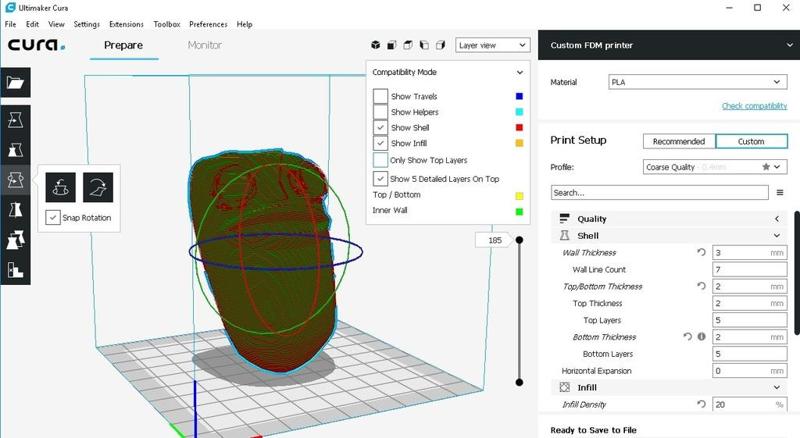800x438 pixels.
Task: Click the layer slider top handle
Action: [x=519, y=240]
